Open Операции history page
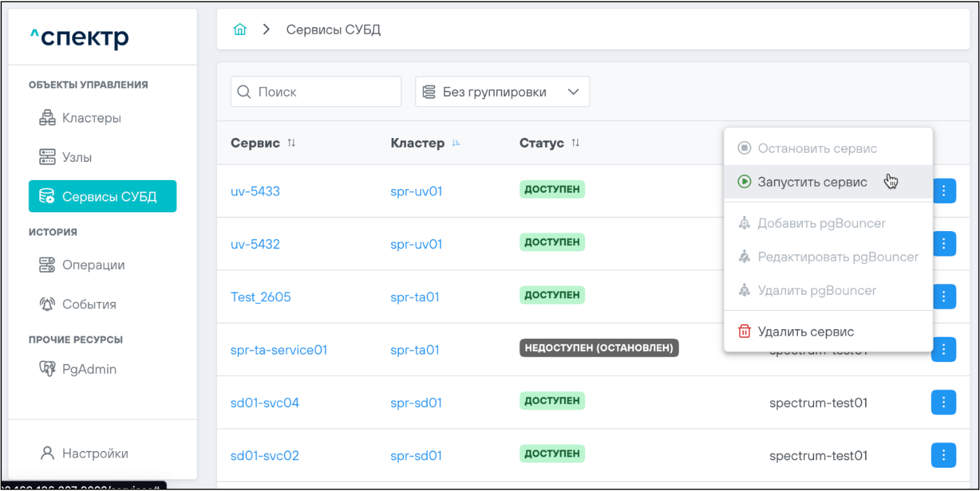Image resolution: width=980 pixels, height=491 pixels. pos(93,265)
